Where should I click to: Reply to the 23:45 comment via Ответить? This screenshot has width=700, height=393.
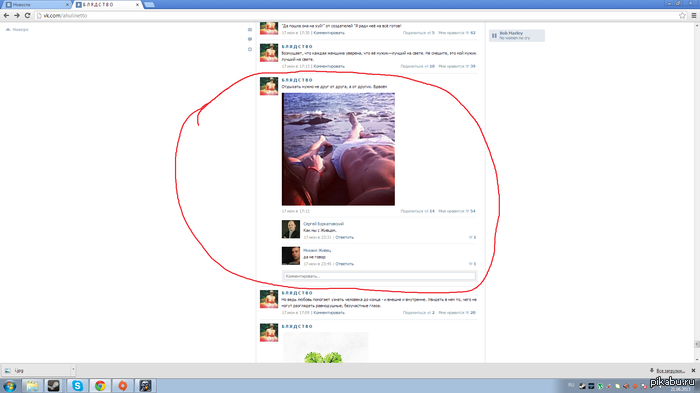(x=344, y=263)
